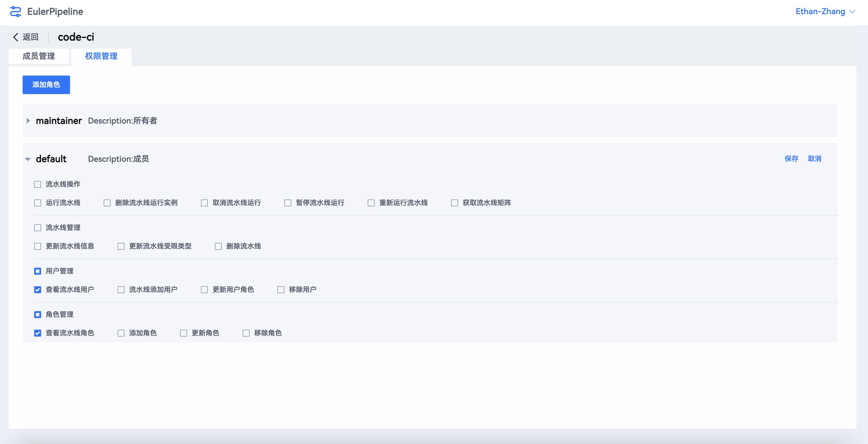Collapse the default role section
Image resolution: width=868 pixels, height=444 pixels.
pos(28,159)
